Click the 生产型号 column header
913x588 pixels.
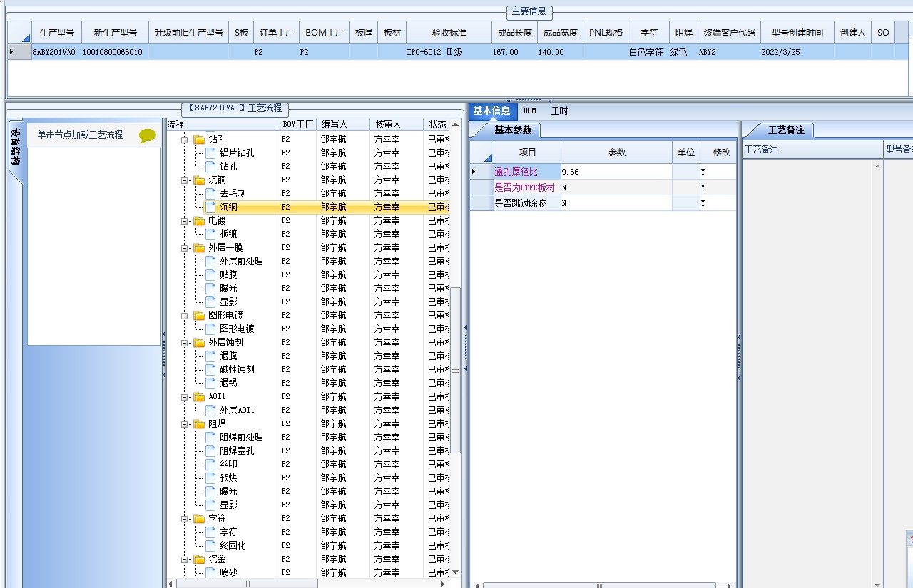[57, 33]
